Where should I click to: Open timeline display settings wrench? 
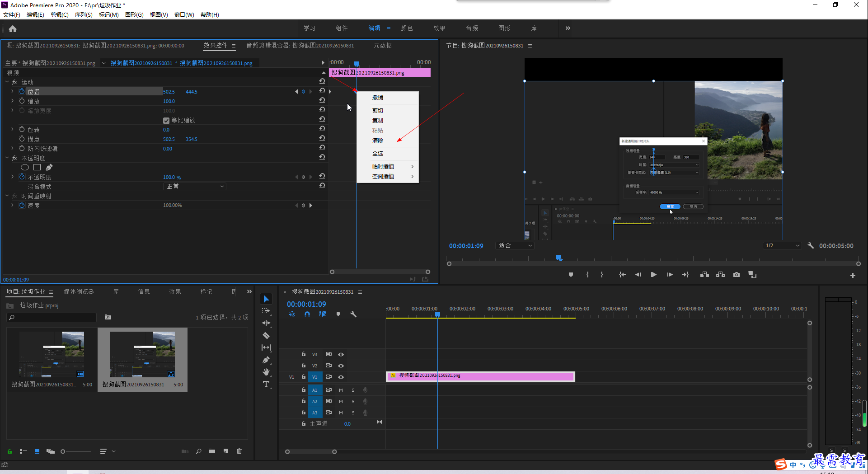point(353,314)
